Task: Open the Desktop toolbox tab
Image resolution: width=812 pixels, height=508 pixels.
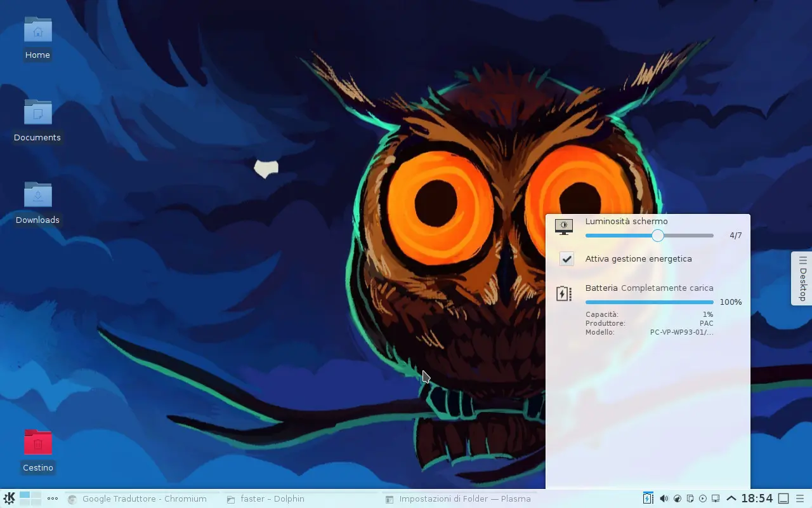Action: (802, 278)
